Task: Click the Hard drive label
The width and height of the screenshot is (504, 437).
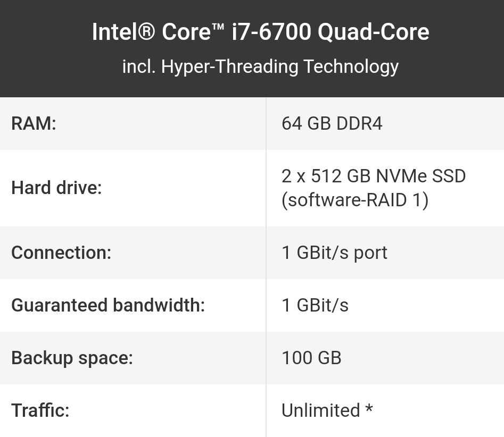Action: 56,188
